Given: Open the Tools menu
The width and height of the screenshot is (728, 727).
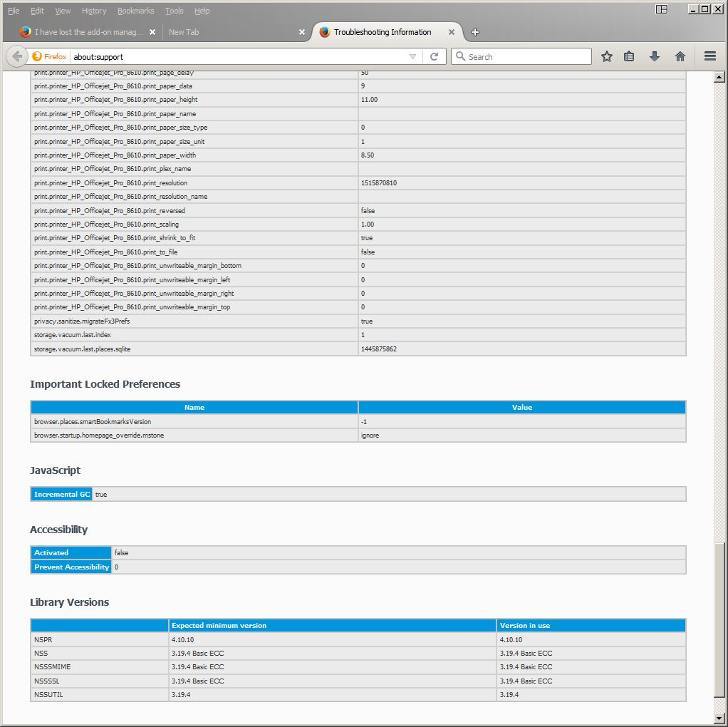Looking at the screenshot, I should click(x=174, y=11).
